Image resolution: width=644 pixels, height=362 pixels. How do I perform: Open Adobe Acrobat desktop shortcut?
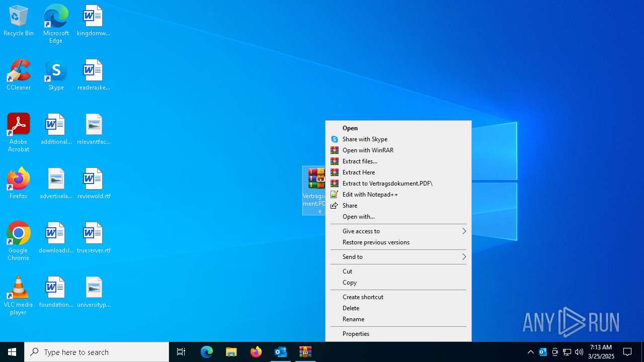pyautogui.click(x=19, y=133)
